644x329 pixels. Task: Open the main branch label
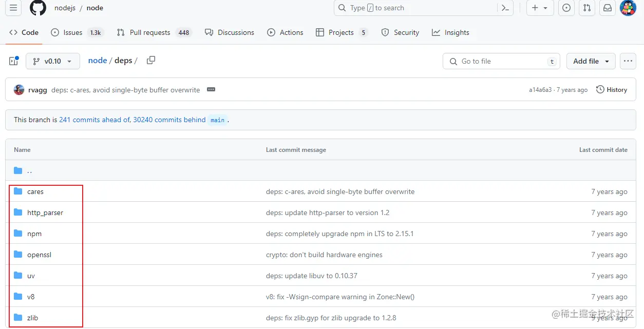pos(217,120)
